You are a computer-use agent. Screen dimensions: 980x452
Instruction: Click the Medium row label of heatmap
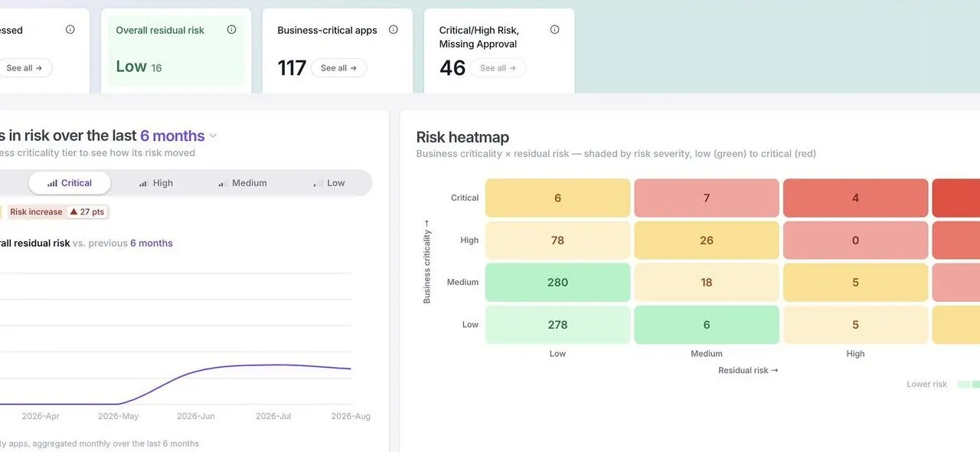point(463,282)
